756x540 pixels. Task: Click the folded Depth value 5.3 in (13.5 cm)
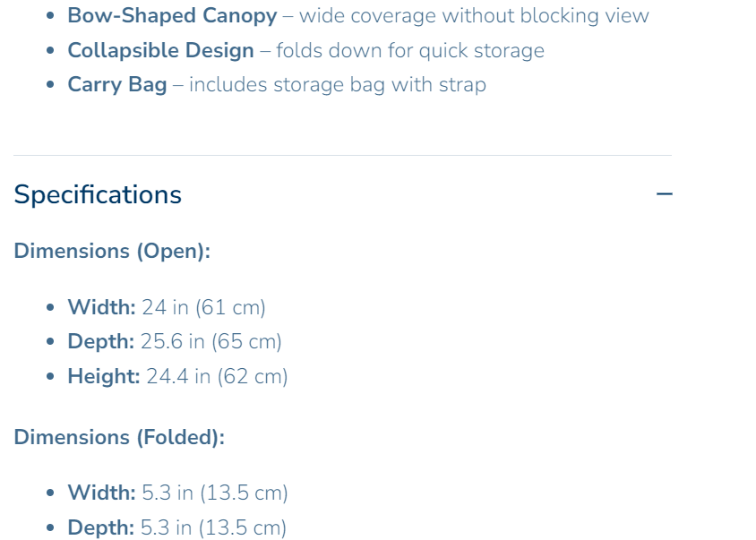(213, 527)
